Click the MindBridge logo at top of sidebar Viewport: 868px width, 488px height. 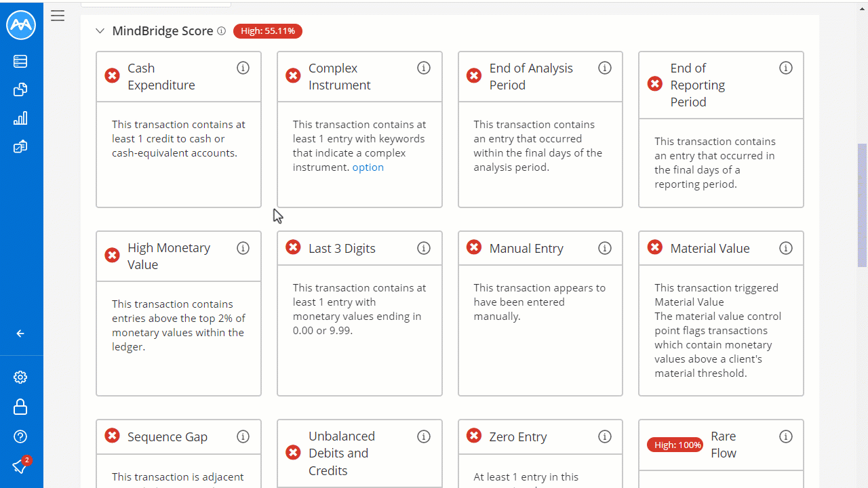[21, 24]
